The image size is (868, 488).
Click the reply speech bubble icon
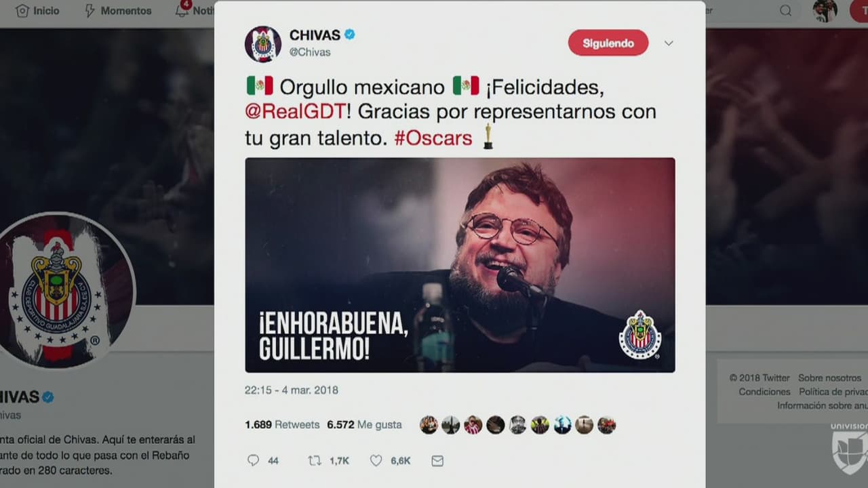(x=253, y=460)
